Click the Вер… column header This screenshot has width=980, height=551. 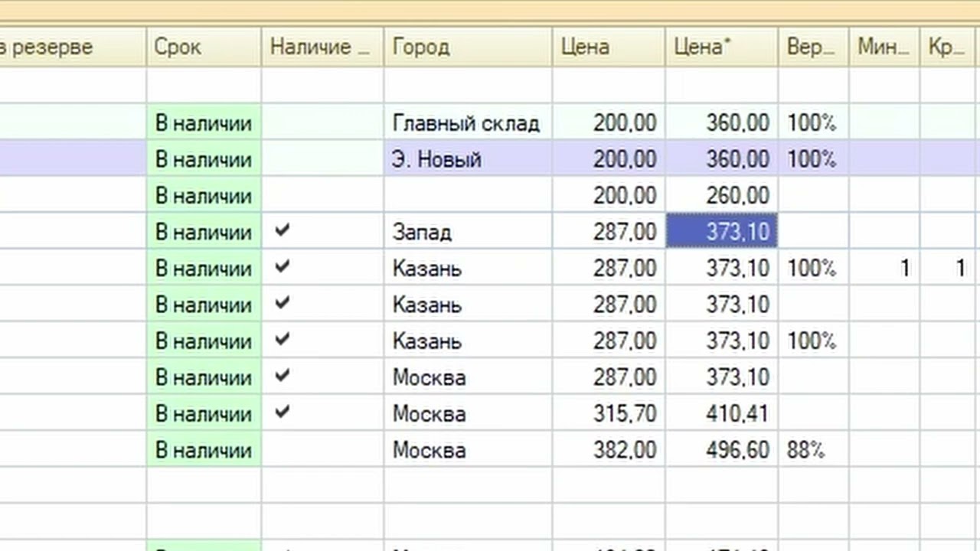pos(814,47)
